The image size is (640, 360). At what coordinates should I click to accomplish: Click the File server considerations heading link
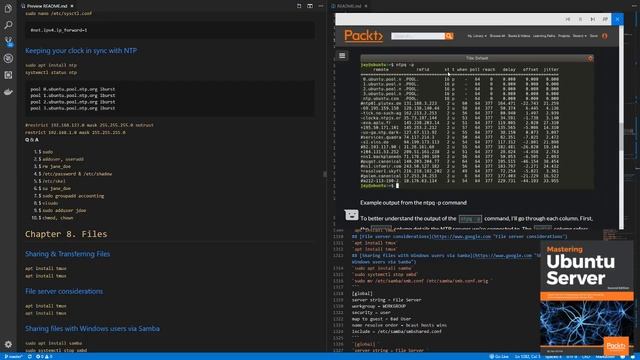point(64,291)
